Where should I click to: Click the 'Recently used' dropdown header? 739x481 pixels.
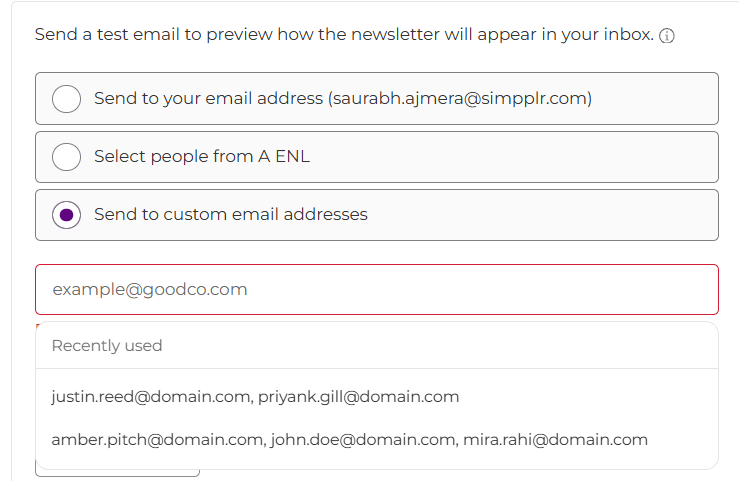point(107,346)
